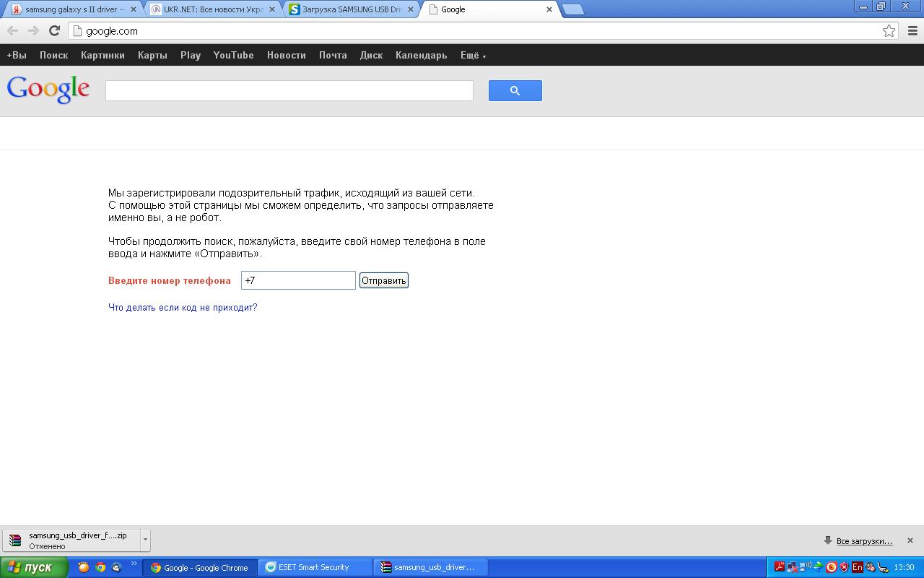Open YouTube in the Google bar
This screenshot has width=924, height=578.
tap(233, 55)
